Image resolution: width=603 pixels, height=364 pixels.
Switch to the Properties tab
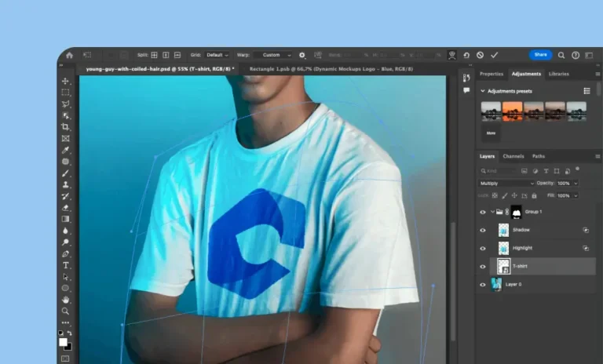tap(492, 74)
